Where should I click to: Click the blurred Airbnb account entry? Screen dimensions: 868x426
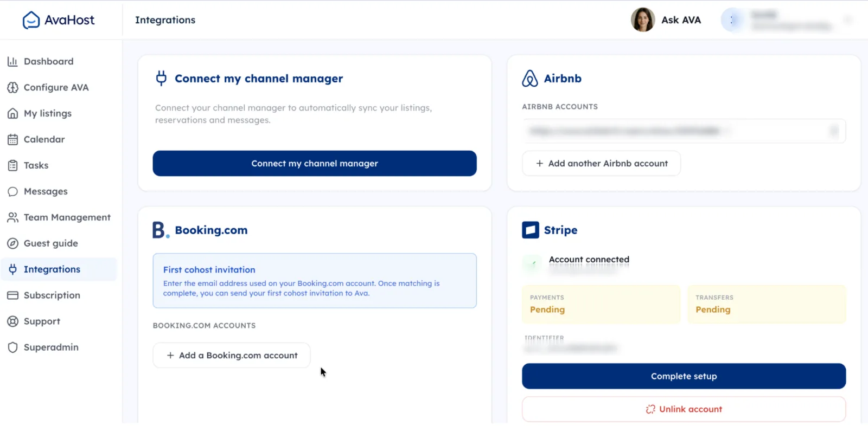click(x=684, y=131)
